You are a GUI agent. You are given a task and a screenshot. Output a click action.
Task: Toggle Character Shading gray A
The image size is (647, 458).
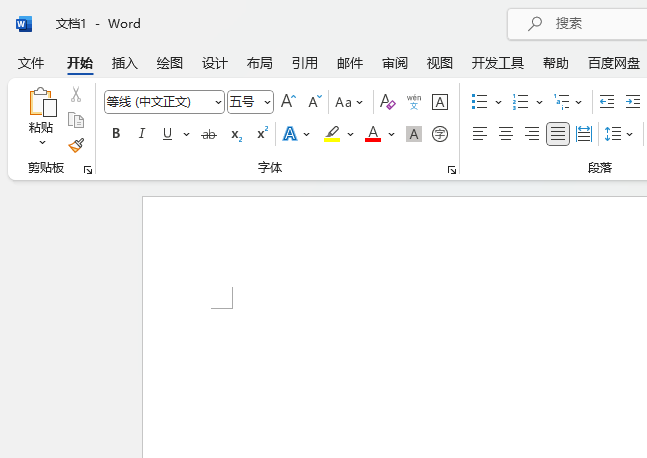[414, 134]
